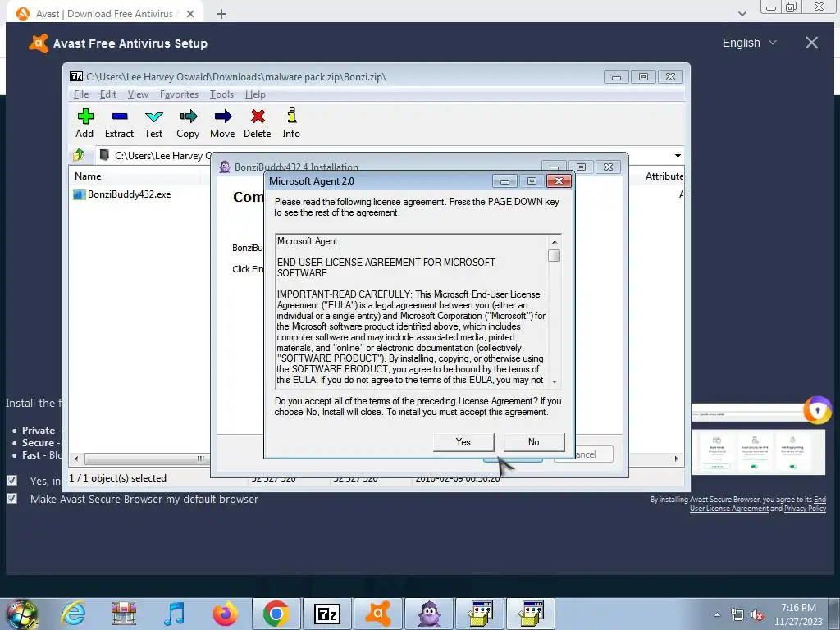The height and width of the screenshot is (630, 840).
Task: Close the Microsoft Agent 2.0 dialog
Action: tap(559, 181)
